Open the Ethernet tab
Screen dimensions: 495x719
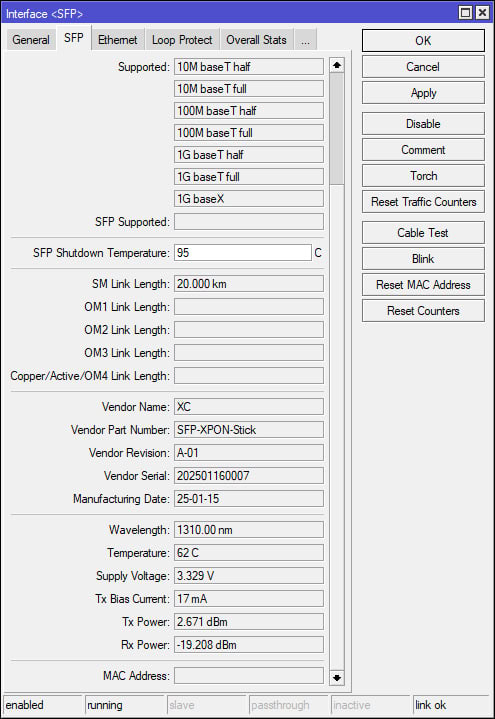pyautogui.click(x=117, y=40)
